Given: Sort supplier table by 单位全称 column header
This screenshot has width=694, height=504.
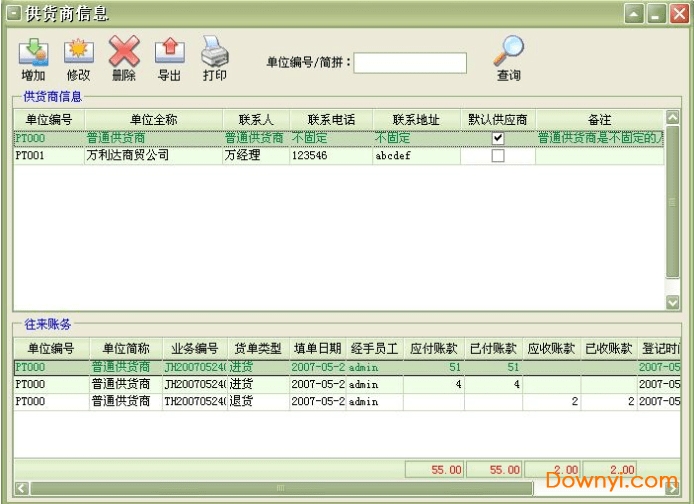Looking at the screenshot, I should [152, 120].
